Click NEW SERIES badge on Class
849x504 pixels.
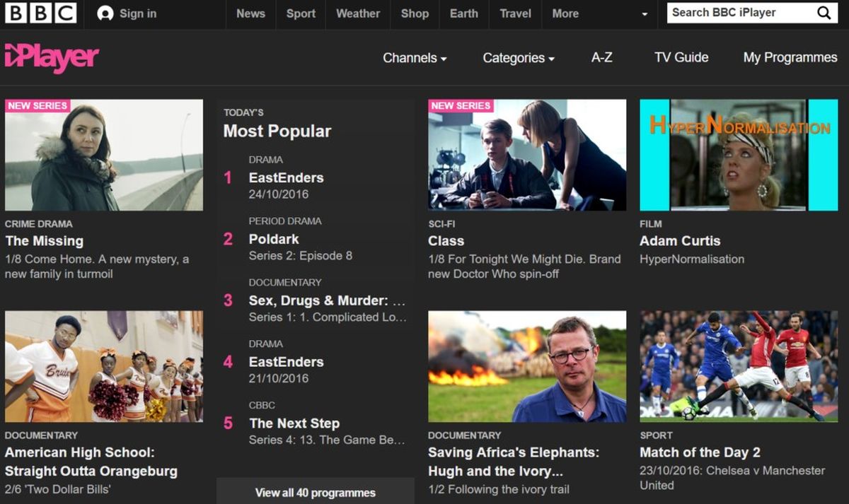click(x=461, y=106)
